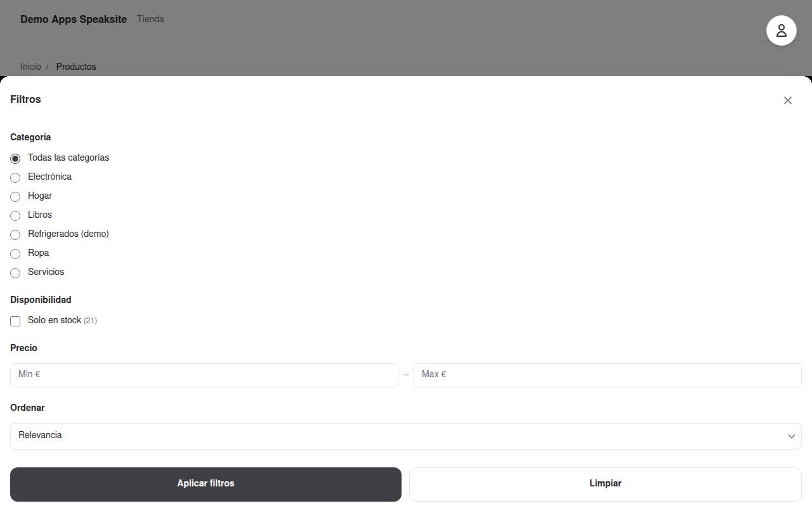
Task: Click the Productos breadcrumb text
Action: [x=76, y=67]
